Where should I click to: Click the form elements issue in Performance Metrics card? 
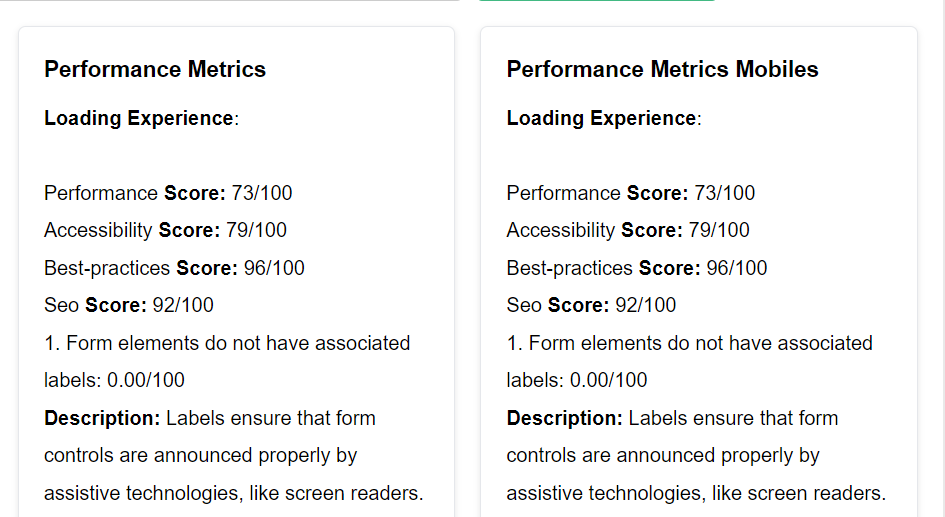click(227, 343)
